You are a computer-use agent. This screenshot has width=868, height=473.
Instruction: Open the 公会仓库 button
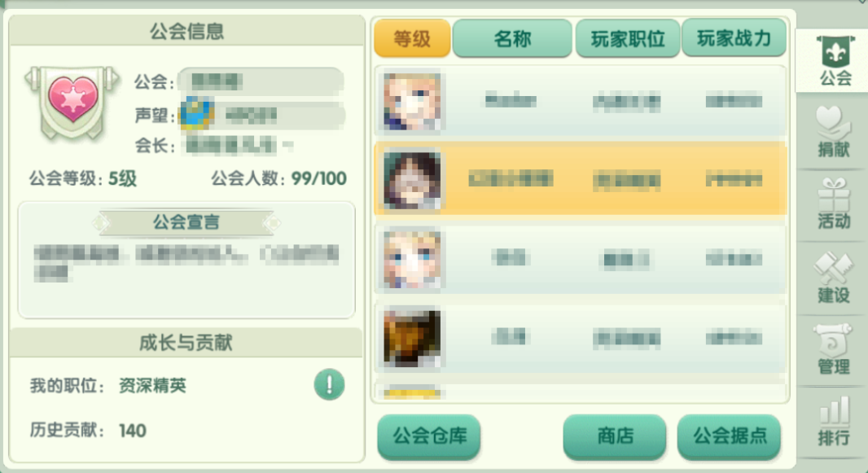(x=429, y=436)
